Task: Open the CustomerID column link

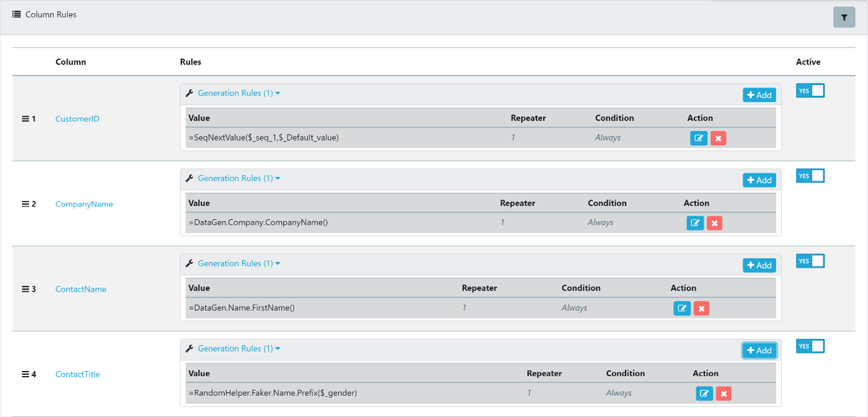Action: pos(77,118)
